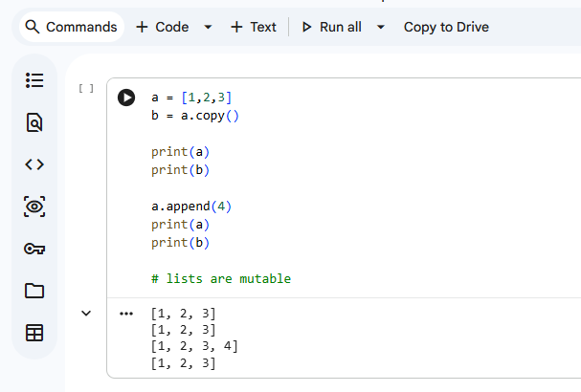Screen dimensions: 581x392
Task: Run the cell with play button
Action: 126,98
